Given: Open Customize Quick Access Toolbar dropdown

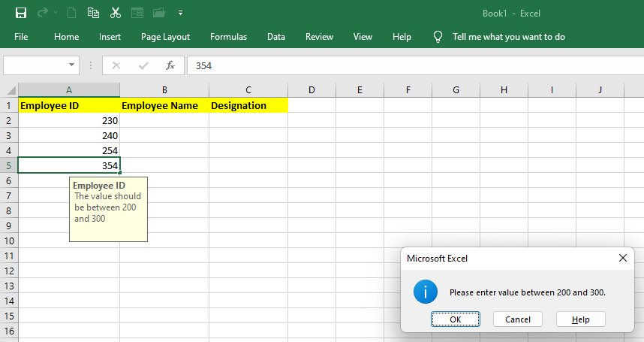Looking at the screenshot, I should 181,13.
